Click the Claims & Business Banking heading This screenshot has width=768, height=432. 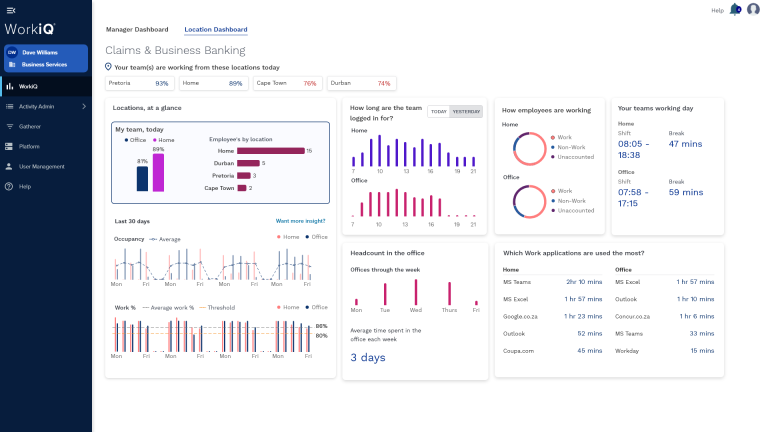[175, 50]
